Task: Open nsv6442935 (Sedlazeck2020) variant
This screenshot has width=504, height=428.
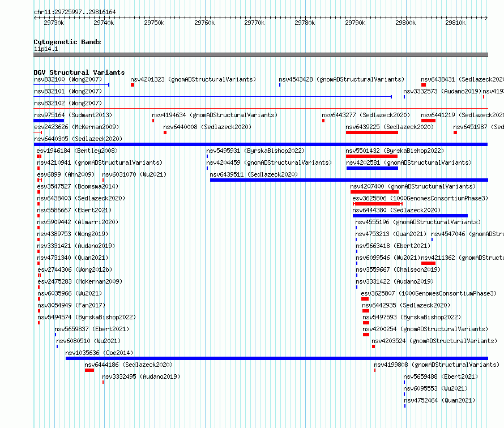Action: click(406, 305)
